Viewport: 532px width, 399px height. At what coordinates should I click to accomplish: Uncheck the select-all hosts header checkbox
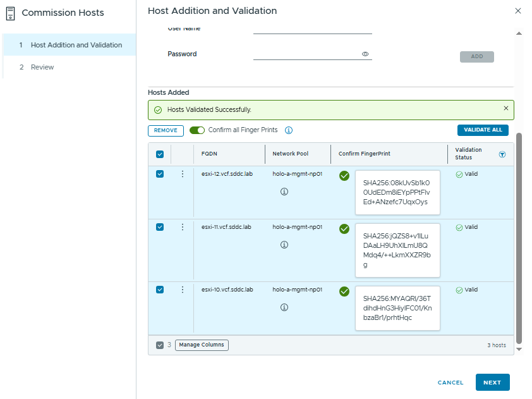coord(160,154)
